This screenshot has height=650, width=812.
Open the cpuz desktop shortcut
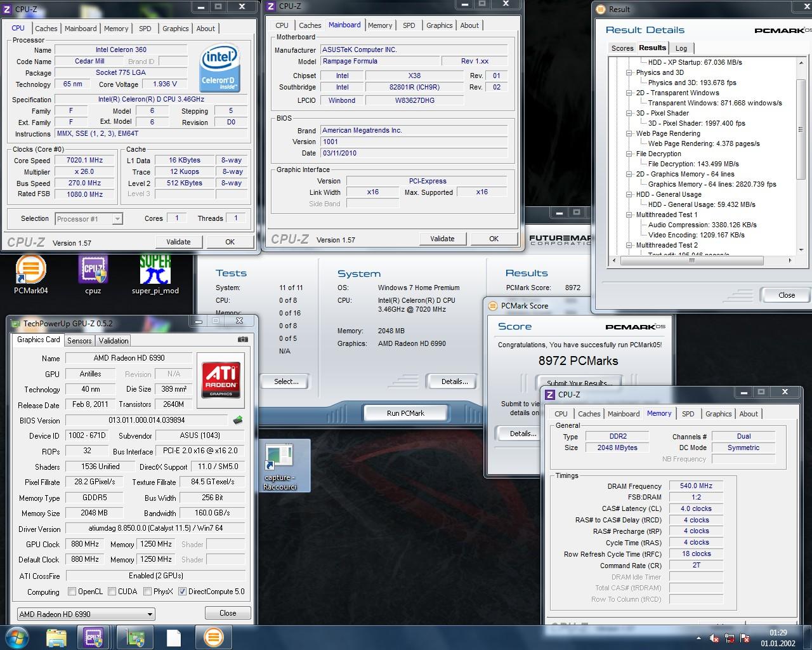tap(93, 274)
